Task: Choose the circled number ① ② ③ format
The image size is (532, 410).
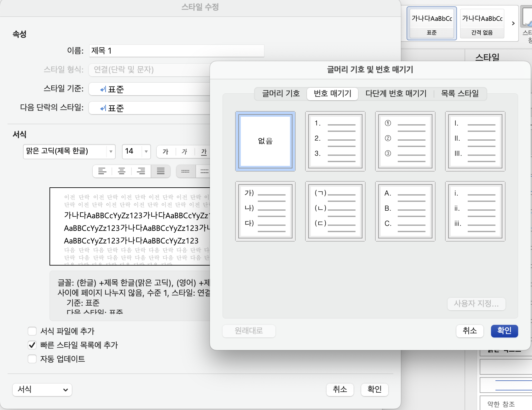Action: coord(405,141)
